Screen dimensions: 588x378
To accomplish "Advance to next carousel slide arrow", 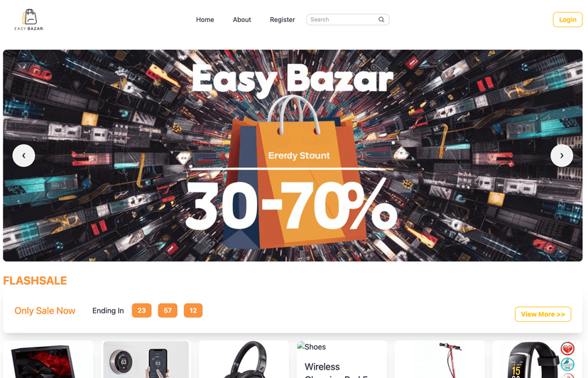I will pos(562,156).
